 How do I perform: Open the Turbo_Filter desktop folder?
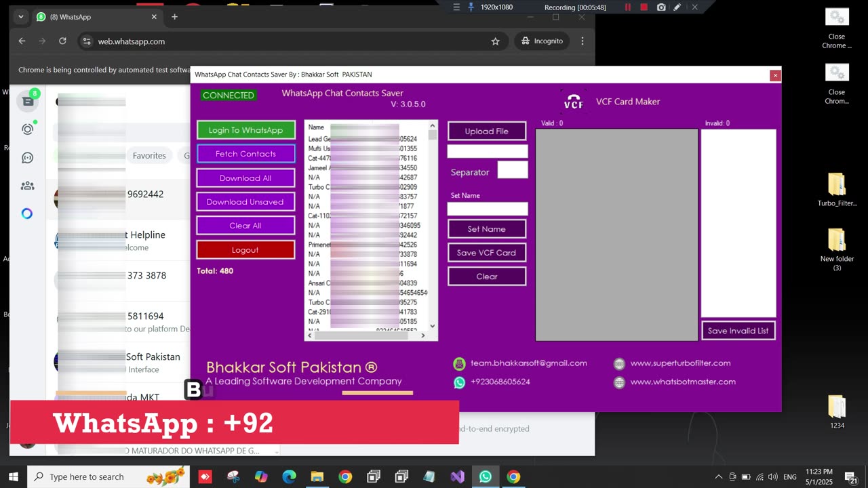click(837, 190)
